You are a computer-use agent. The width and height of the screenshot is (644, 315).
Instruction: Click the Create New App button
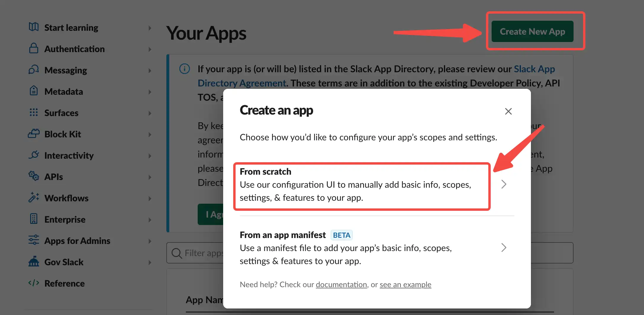pyautogui.click(x=532, y=31)
